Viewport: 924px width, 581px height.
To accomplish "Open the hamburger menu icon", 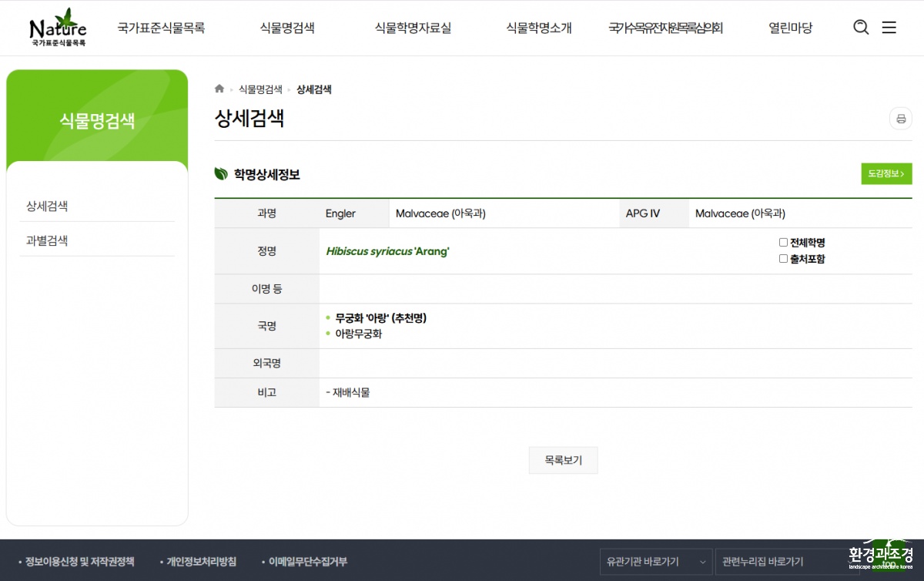I will click(889, 28).
